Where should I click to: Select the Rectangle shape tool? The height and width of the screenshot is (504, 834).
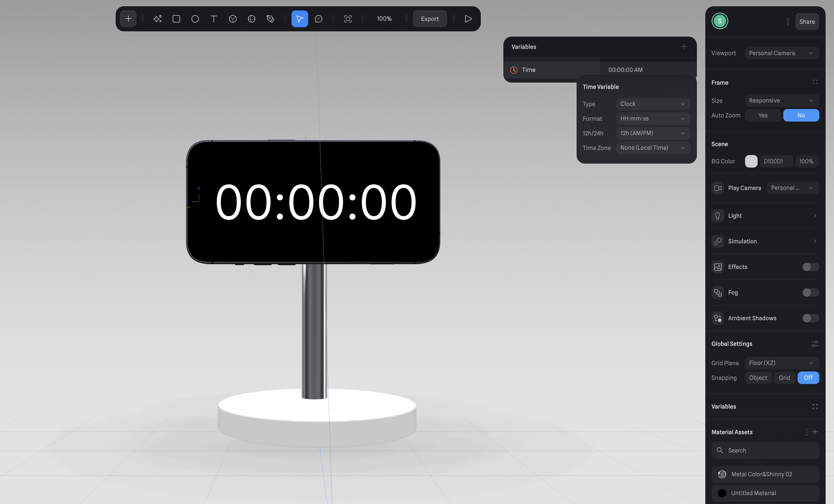pos(176,19)
